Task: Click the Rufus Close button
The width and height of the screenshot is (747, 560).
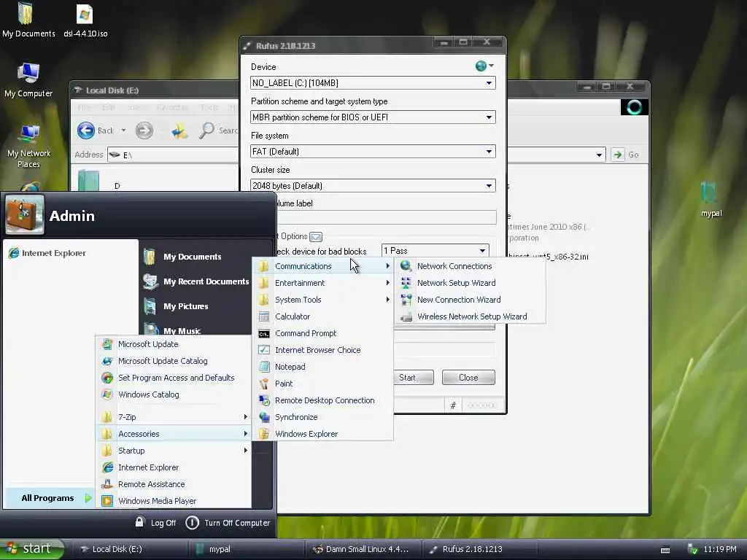Action: click(x=468, y=378)
